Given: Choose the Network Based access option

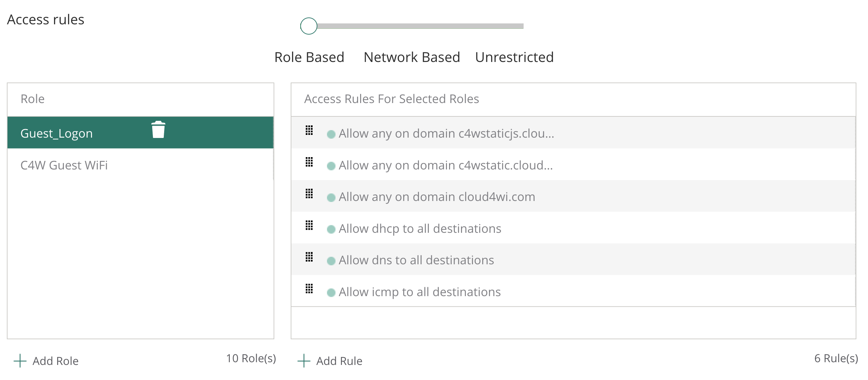Looking at the screenshot, I should coord(412,57).
